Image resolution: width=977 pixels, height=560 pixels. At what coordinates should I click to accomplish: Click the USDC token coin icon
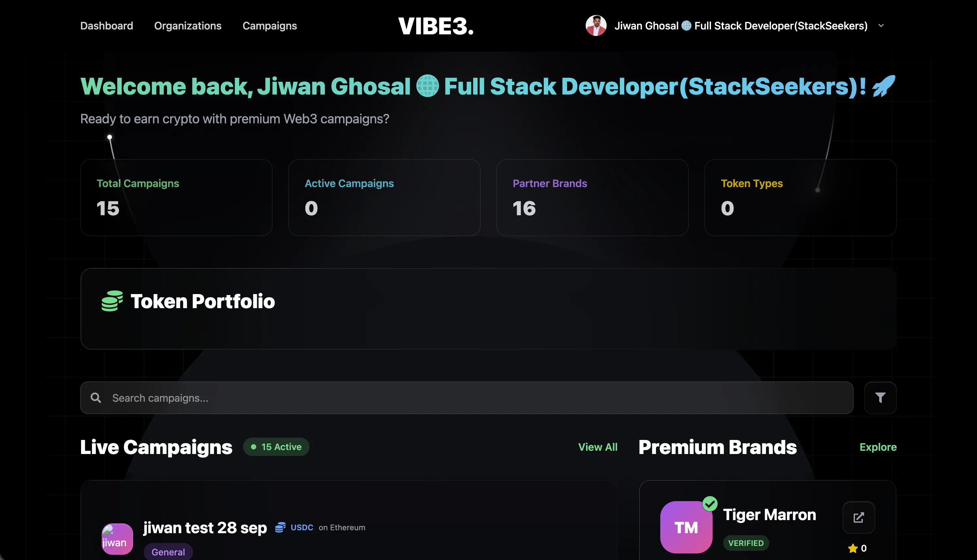tap(280, 527)
